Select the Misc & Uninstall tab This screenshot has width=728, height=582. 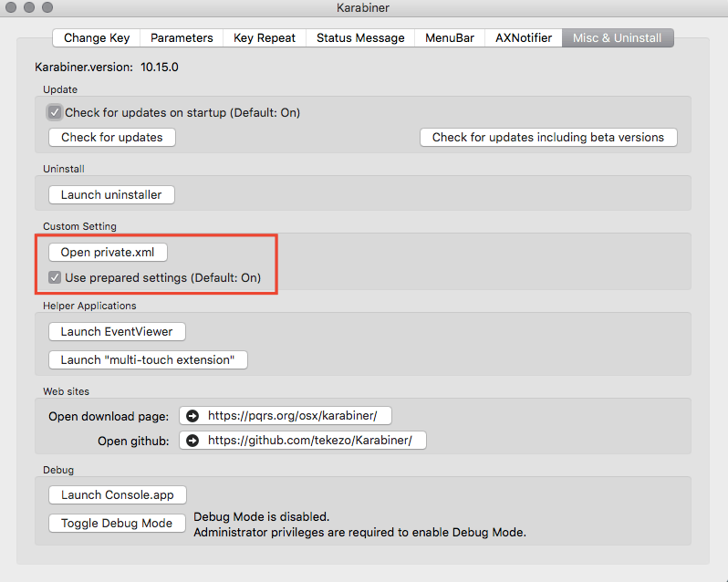pos(618,37)
